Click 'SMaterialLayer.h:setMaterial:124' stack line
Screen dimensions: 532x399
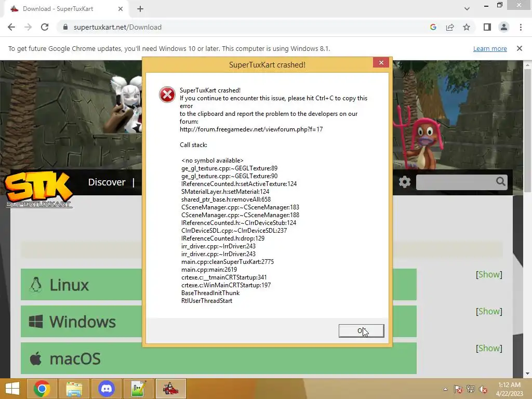[225, 192]
